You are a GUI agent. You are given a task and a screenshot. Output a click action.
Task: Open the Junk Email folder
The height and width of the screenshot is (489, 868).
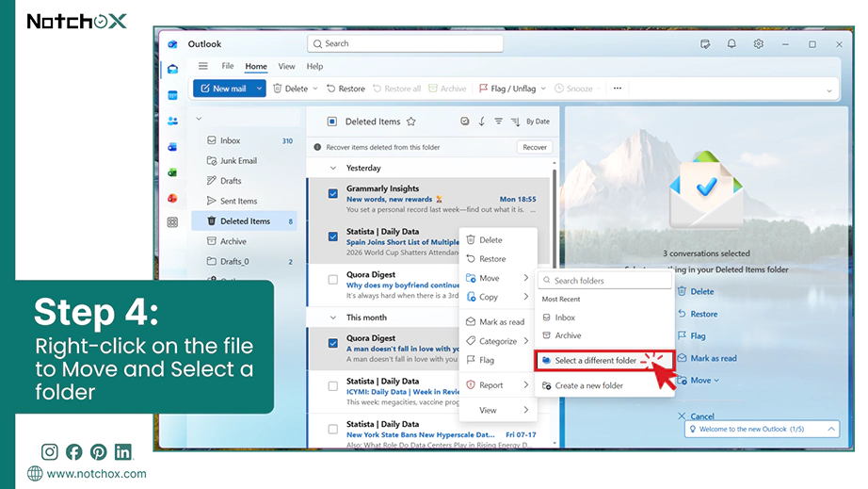click(244, 160)
